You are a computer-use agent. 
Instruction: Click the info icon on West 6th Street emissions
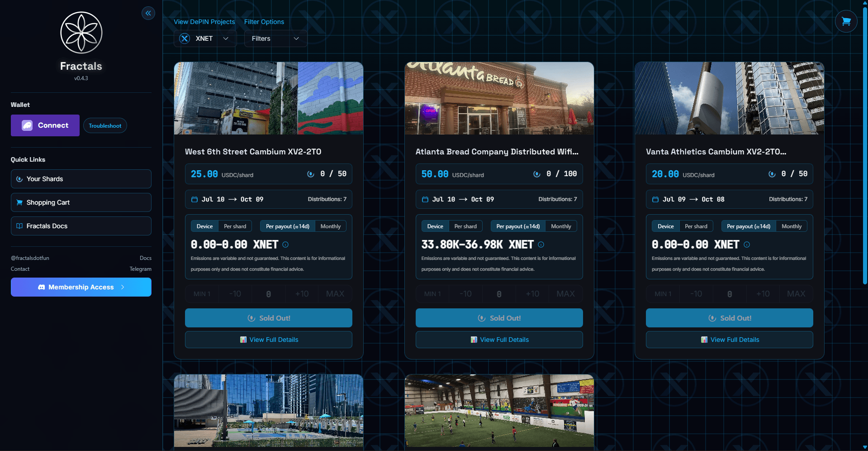pos(285,245)
